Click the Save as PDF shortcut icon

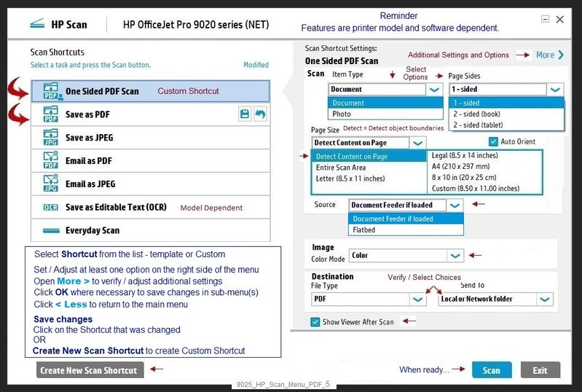coord(50,114)
